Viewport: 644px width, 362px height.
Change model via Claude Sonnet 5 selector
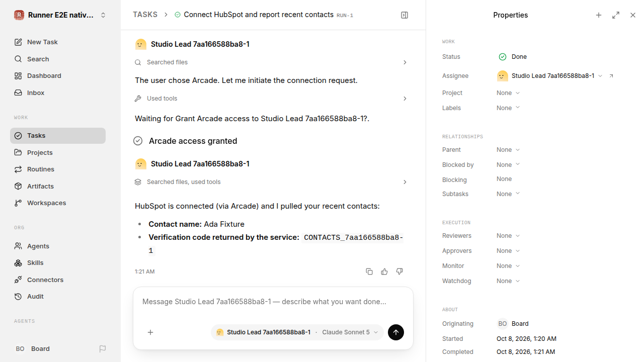tap(350, 332)
